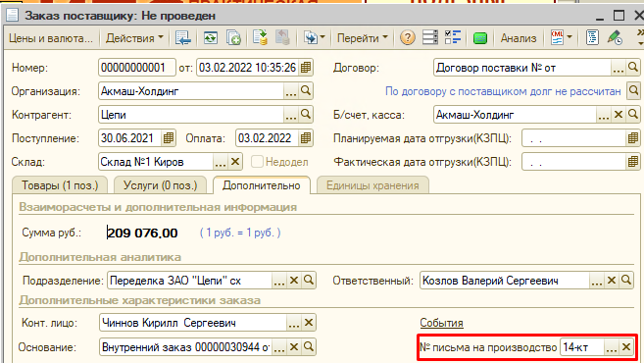
Task: Click the greyed-out unpost document icon
Action: pos(282,38)
